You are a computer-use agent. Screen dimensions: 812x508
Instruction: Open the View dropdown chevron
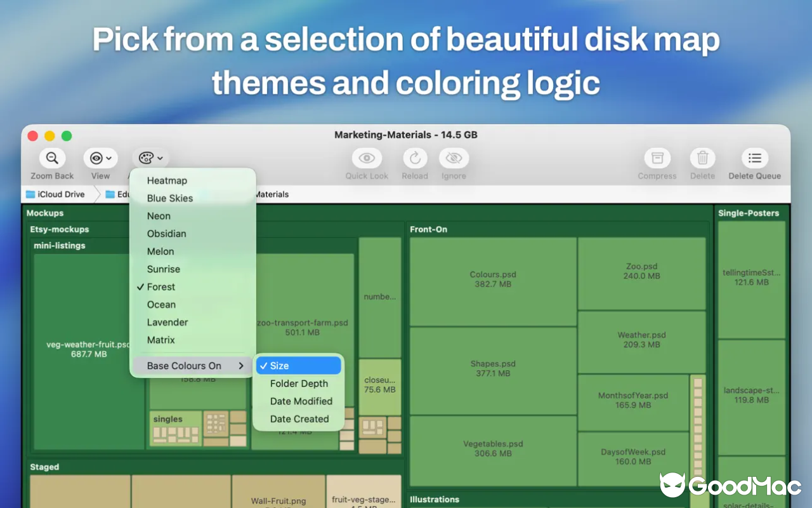tap(108, 158)
